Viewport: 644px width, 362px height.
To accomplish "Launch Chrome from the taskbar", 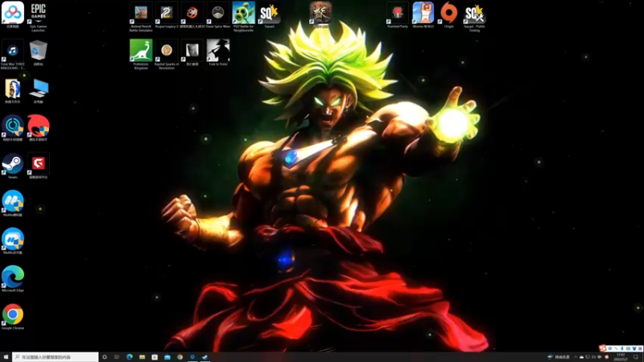I will coord(180,357).
